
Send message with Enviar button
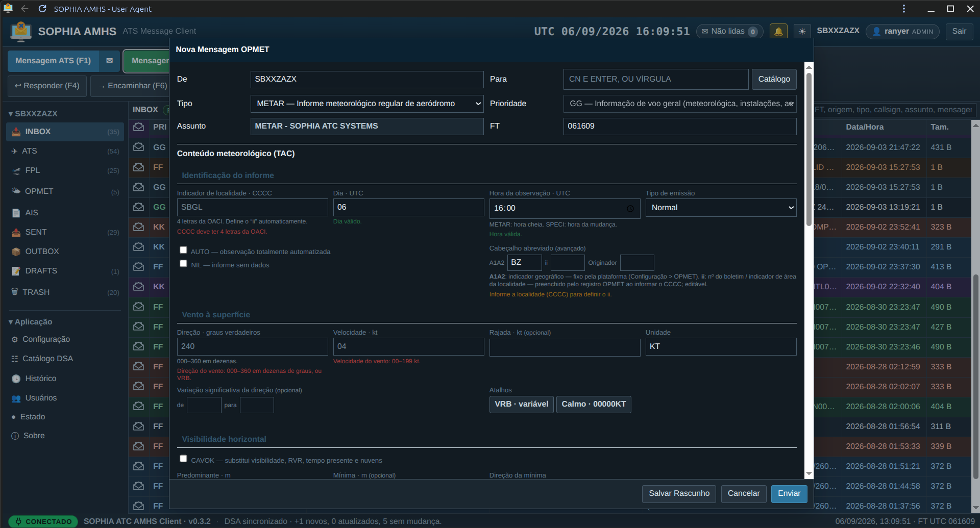(789, 493)
